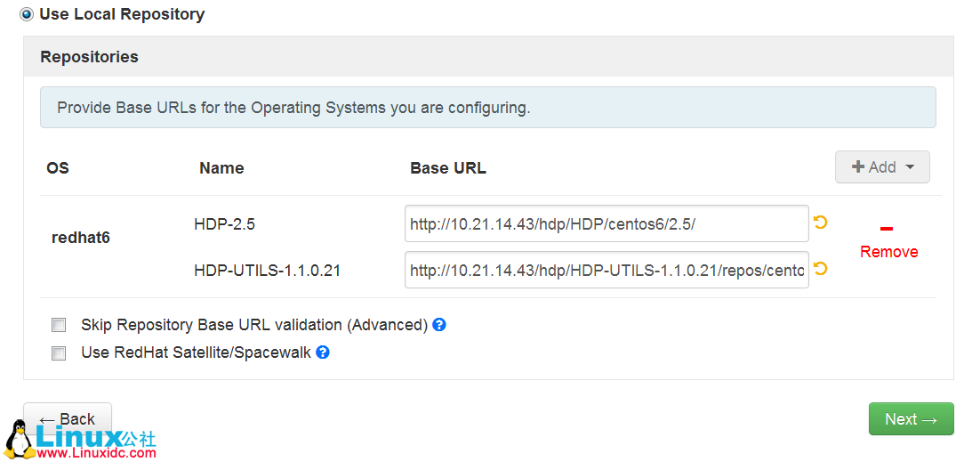Show help for Skip Repository Base URL validation
Image resolution: width=980 pixels, height=462 pixels.
(439, 325)
